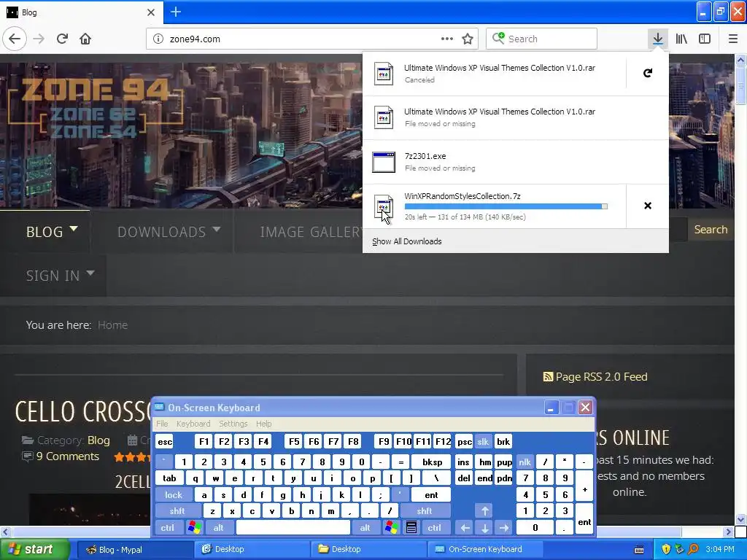Viewport: 747px width, 560px height.
Task: Bookmark this page with the star icon
Action: [468, 39]
